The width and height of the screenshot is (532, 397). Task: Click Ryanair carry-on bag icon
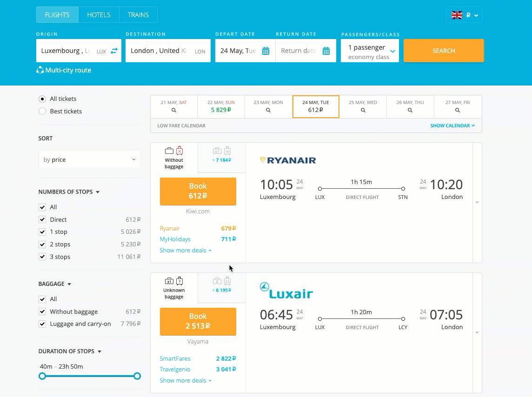click(x=169, y=151)
